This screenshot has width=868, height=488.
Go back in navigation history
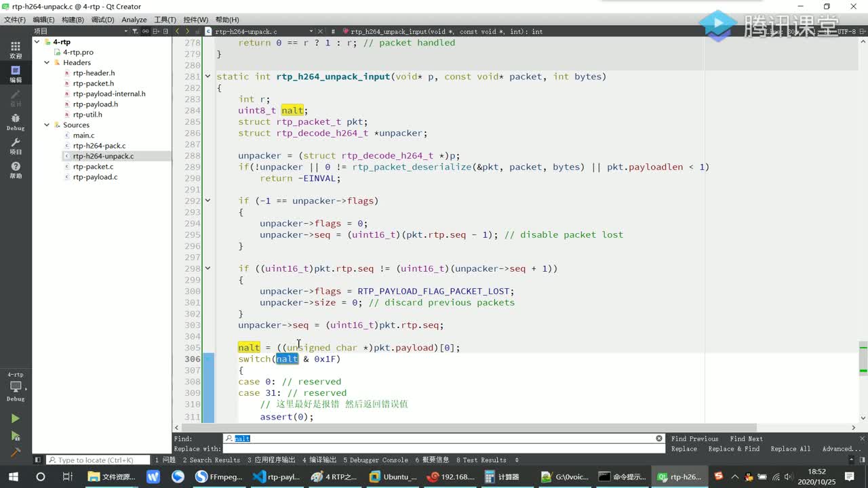(178, 31)
